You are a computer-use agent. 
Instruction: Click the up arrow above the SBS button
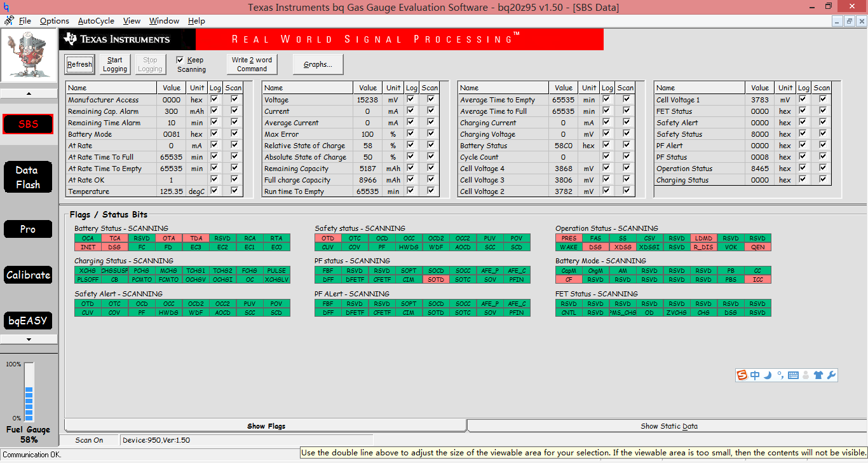click(x=29, y=93)
